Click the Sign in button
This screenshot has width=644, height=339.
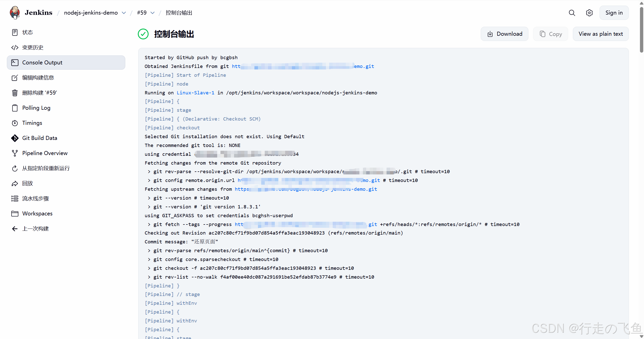pyautogui.click(x=614, y=13)
